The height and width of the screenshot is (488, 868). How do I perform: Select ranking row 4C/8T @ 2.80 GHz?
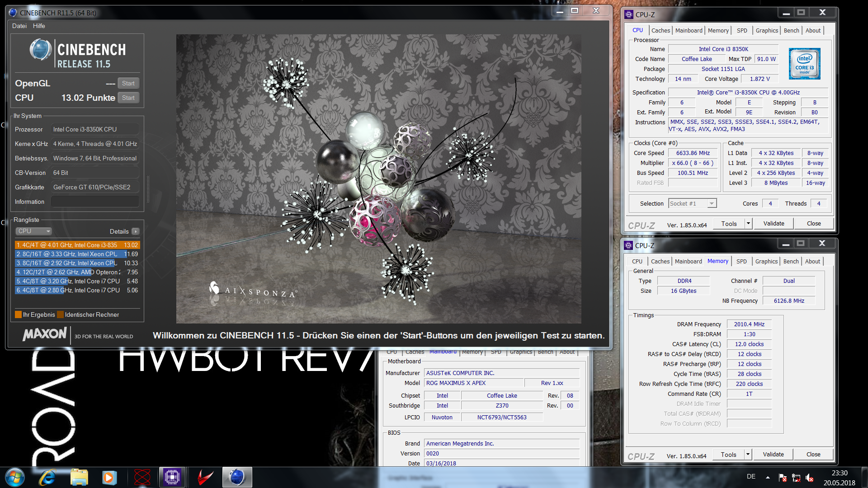[x=77, y=290]
